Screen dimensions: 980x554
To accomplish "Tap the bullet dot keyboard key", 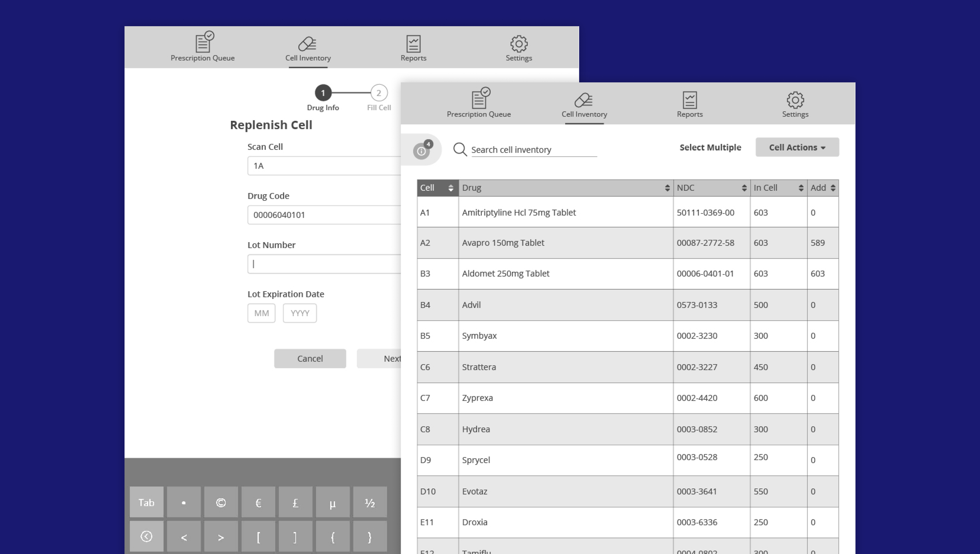I will 184,502.
